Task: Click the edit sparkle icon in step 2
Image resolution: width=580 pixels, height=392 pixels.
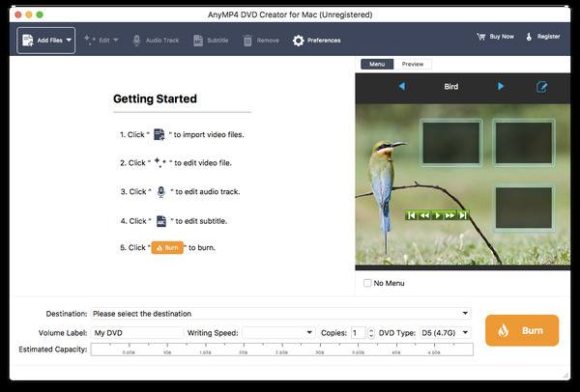Action: [160, 162]
